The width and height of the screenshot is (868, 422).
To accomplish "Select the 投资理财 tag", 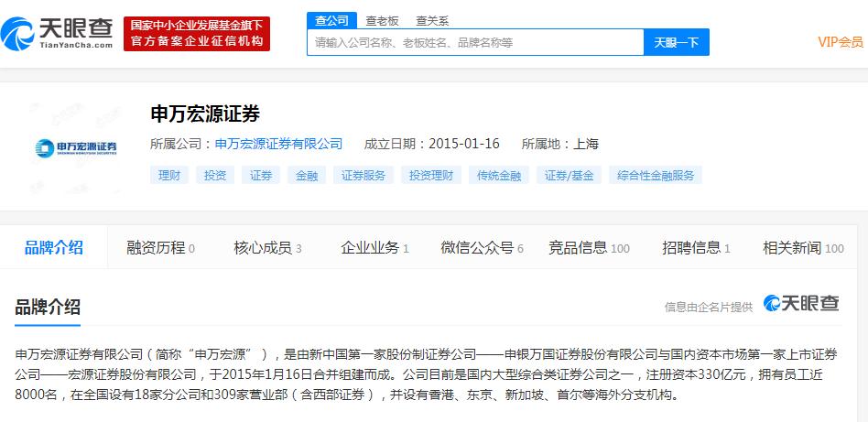I will (x=431, y=176).
